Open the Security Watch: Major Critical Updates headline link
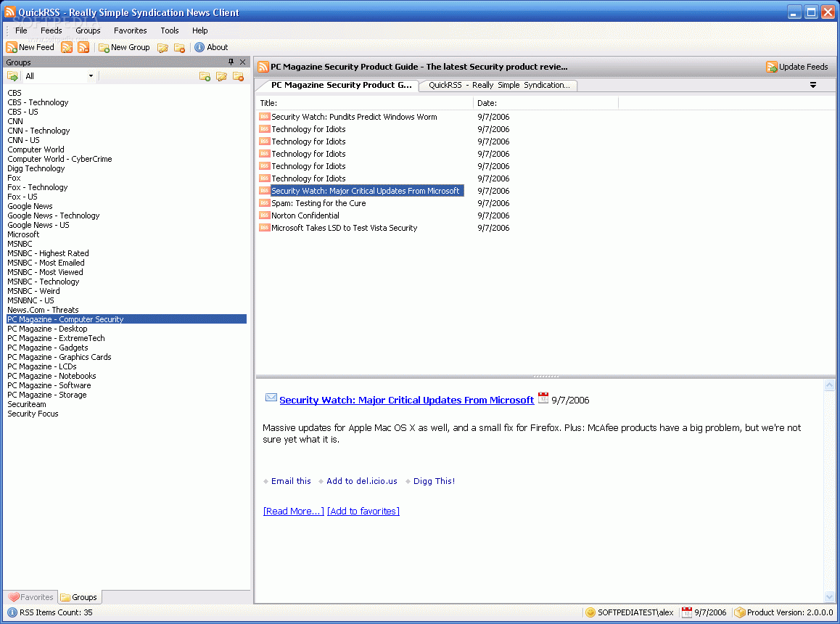Screen dimensions: 840x624 (x=407, y=400)
